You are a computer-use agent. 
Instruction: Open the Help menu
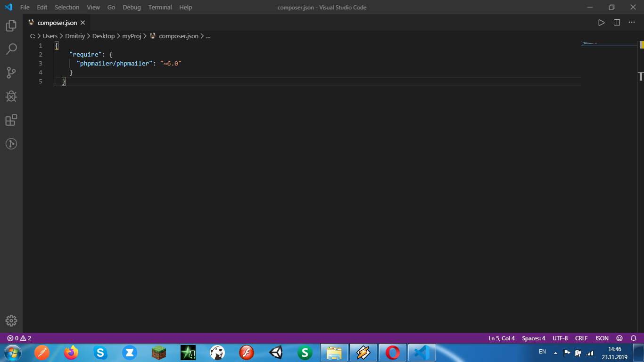tap(186, 7)
